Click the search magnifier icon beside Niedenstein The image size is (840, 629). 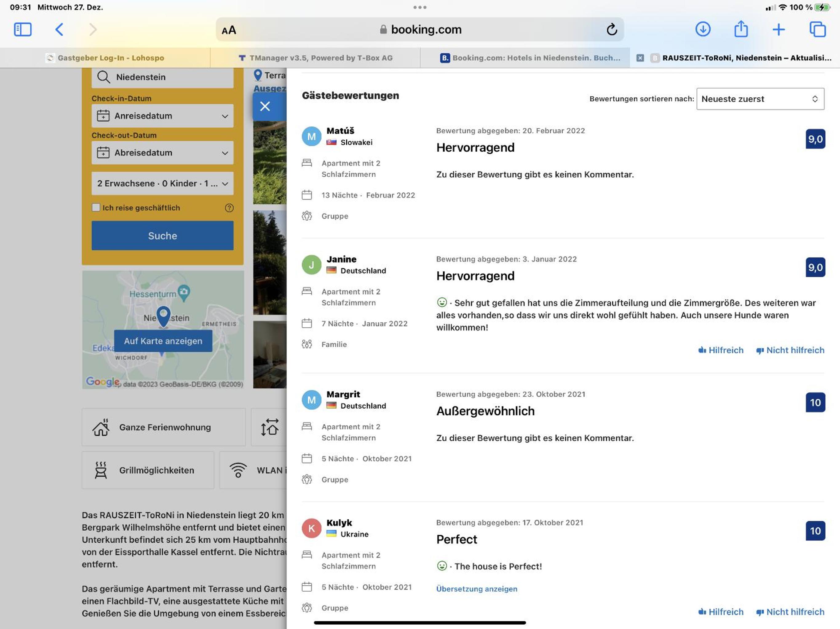coord(103,77)
